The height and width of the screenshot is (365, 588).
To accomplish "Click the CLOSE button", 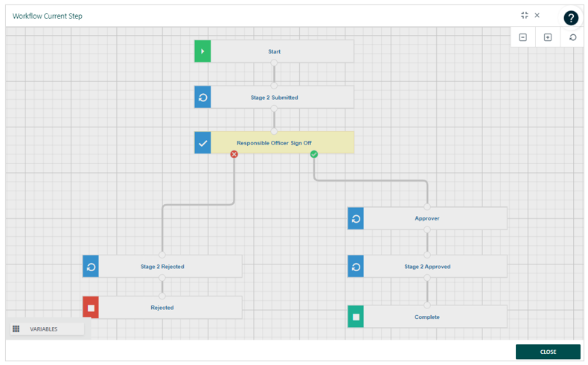I will point(548,352).
